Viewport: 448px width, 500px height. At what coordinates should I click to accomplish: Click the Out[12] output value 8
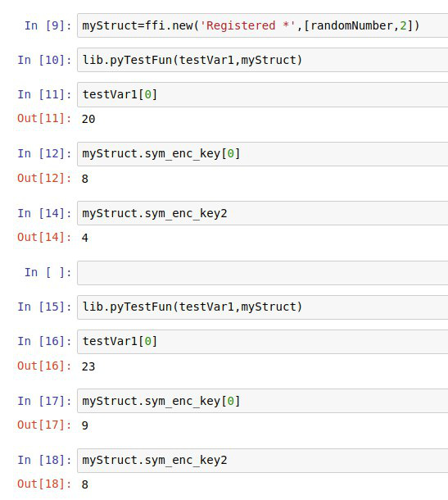(84, 179)
